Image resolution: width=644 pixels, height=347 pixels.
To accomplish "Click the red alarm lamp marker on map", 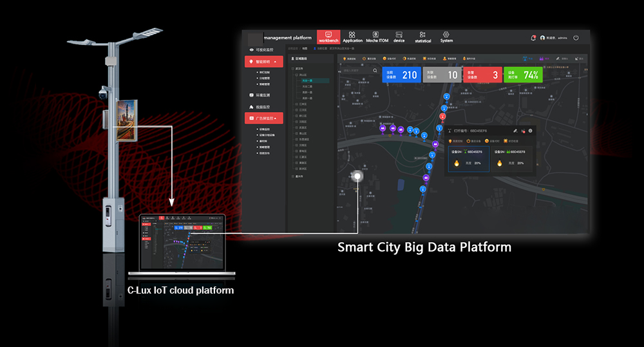I will [x=442, y=117].
